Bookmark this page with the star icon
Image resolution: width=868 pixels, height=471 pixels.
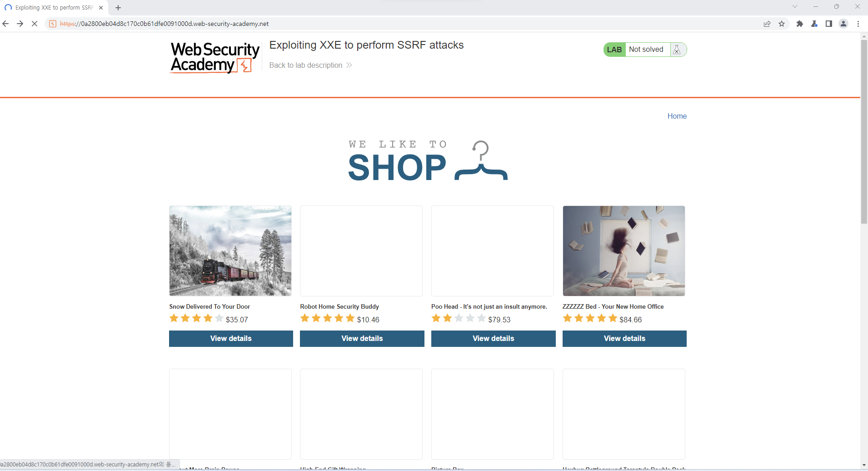[782, 24]
